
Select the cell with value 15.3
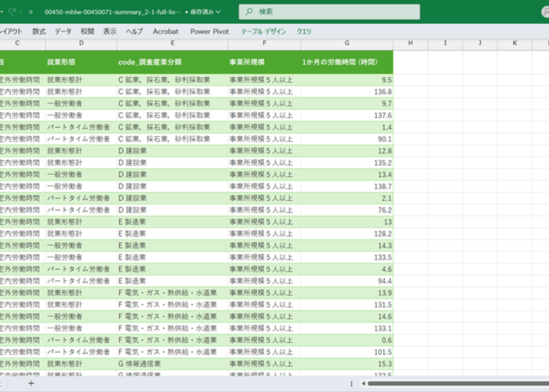click(x=346, y=364)
